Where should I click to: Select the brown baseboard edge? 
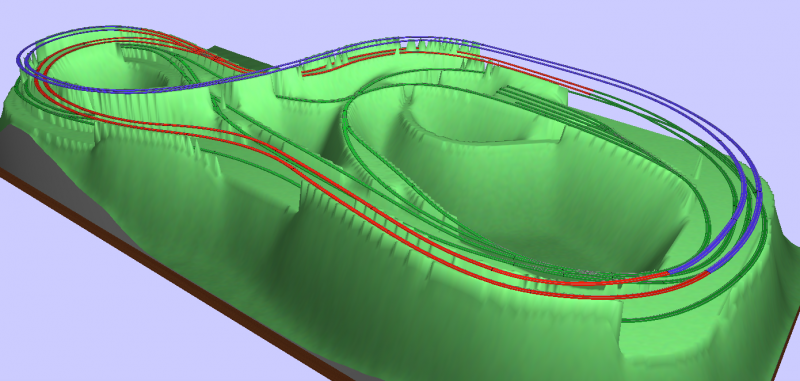pos(168,275)
